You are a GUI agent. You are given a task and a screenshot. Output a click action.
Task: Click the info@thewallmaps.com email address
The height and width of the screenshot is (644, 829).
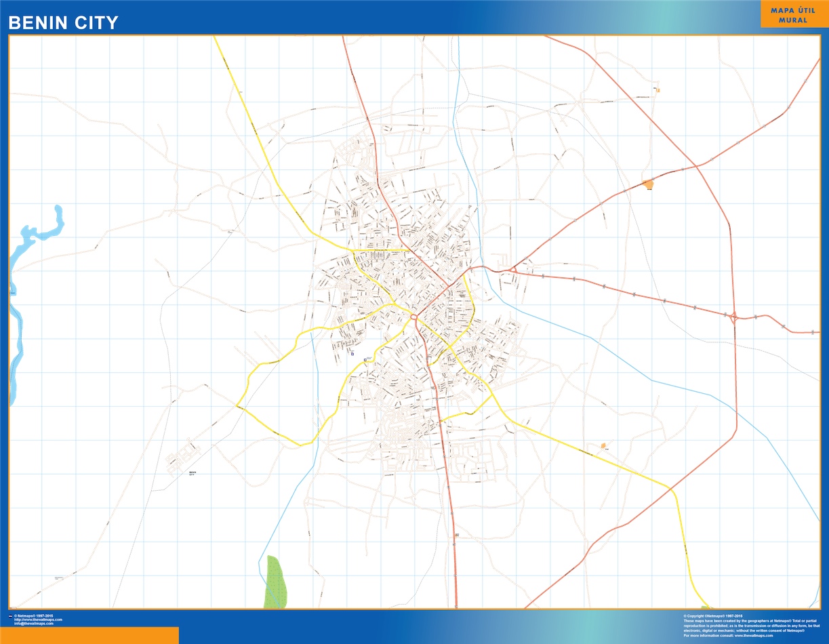[34, 624]
